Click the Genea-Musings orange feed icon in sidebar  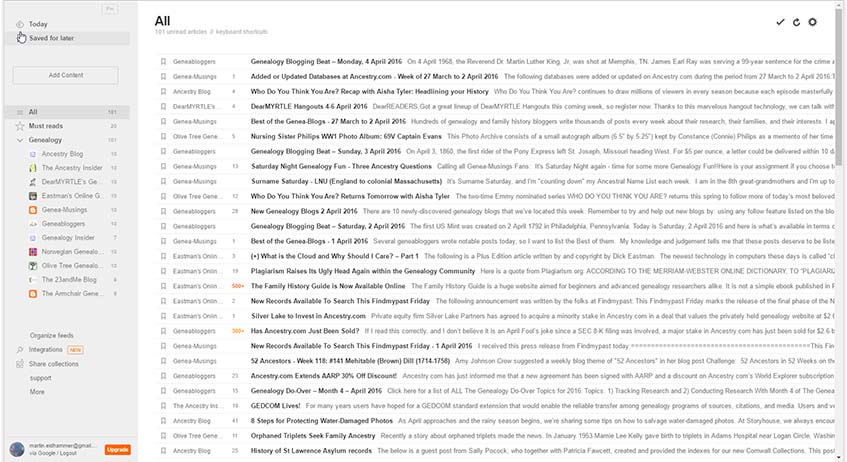pyautogui.click(x=32, y=210)
